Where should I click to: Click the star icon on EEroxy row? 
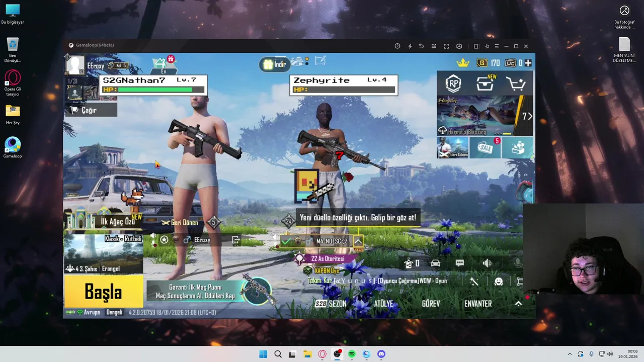[164, 240]
